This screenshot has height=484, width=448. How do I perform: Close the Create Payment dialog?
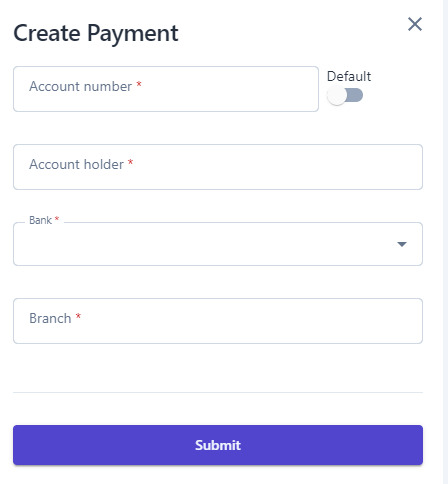[415, 24]
